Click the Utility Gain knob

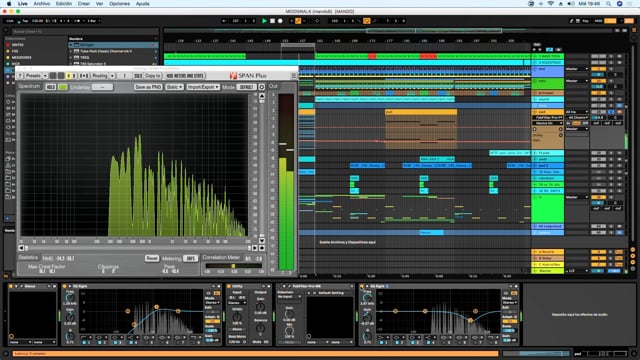pos(260,306)
